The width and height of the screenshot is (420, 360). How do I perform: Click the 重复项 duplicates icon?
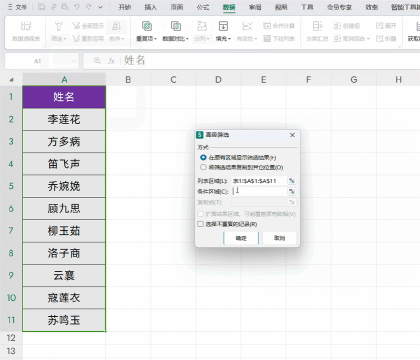coord(147,26)
